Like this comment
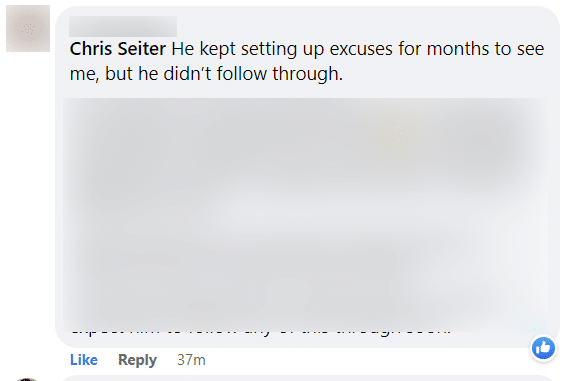This screenshot has height=381, width=584. coord(84,360)
